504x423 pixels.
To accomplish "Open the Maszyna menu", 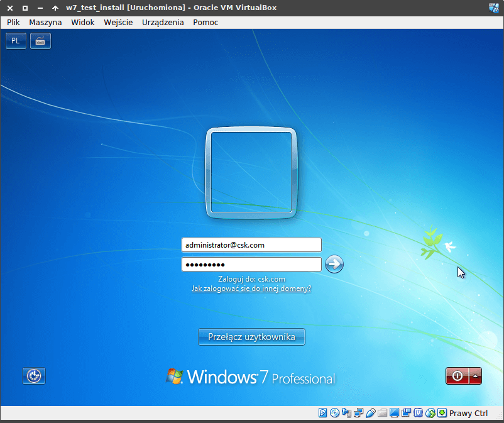I will coord(45,22).
